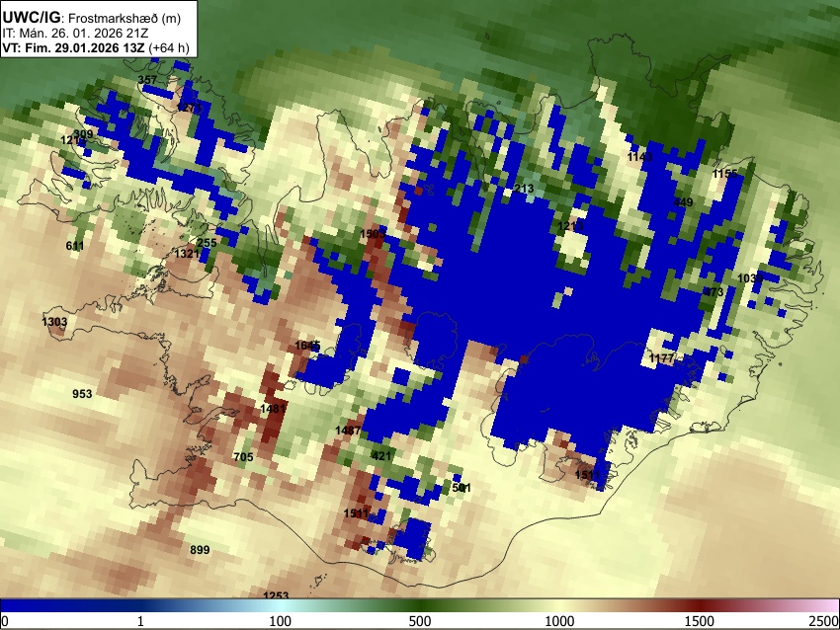
Task: Click the initial time line 'IT: Mán. 26. 01. 2026 21Z'
Action: point(76,34)
